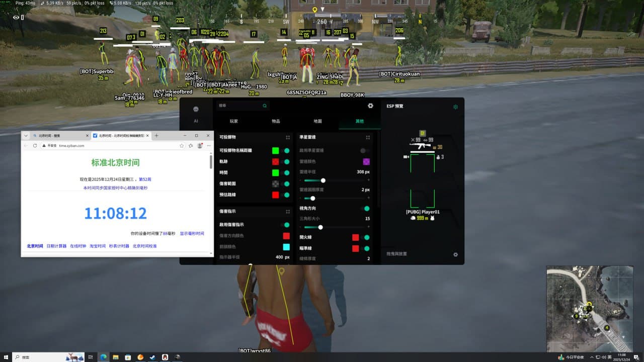Select the AI skull icon in sidebar
This screenshot has width=644, height=362.
(196, 109)
